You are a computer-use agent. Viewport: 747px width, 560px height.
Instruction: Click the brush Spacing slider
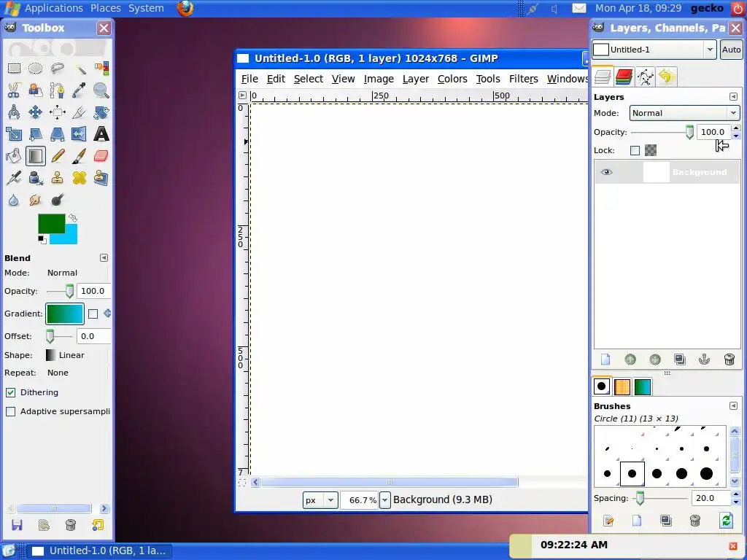(659, 498)
